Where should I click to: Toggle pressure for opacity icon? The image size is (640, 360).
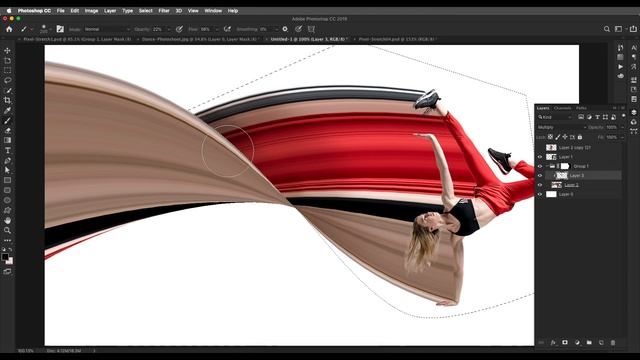(x=179, y=29)
